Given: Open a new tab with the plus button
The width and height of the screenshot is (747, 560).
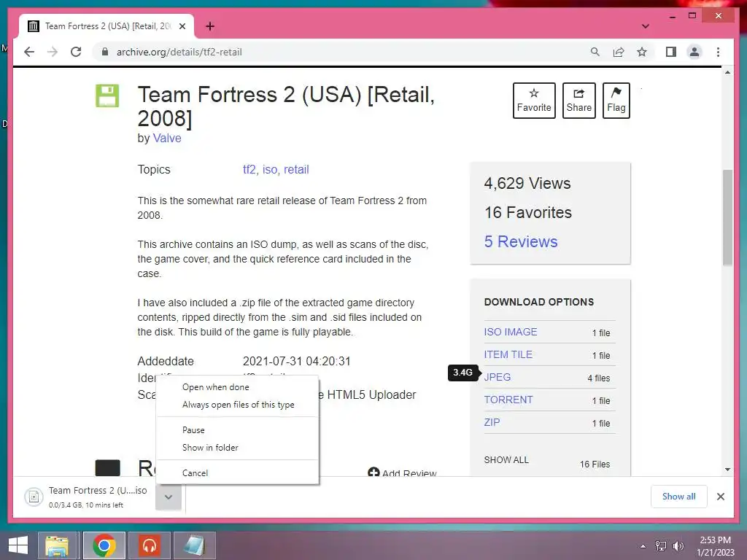Looking at the screenshot, I should 209,26.
